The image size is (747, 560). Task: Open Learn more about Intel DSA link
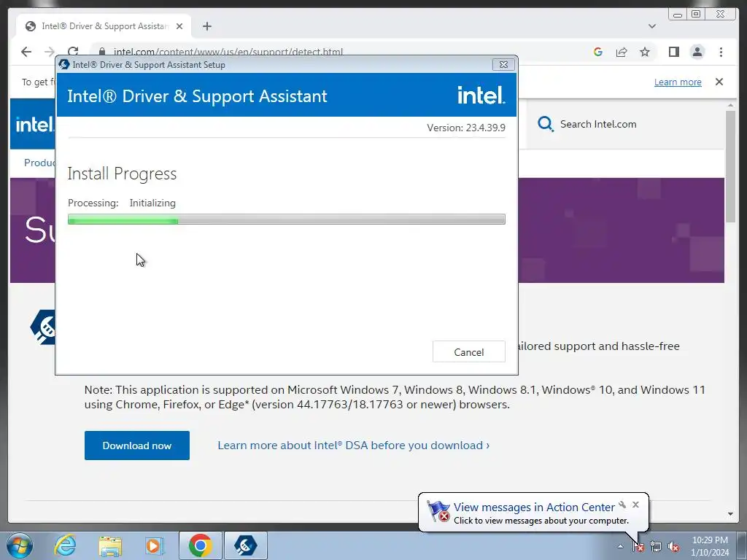[x=354, y=446]
